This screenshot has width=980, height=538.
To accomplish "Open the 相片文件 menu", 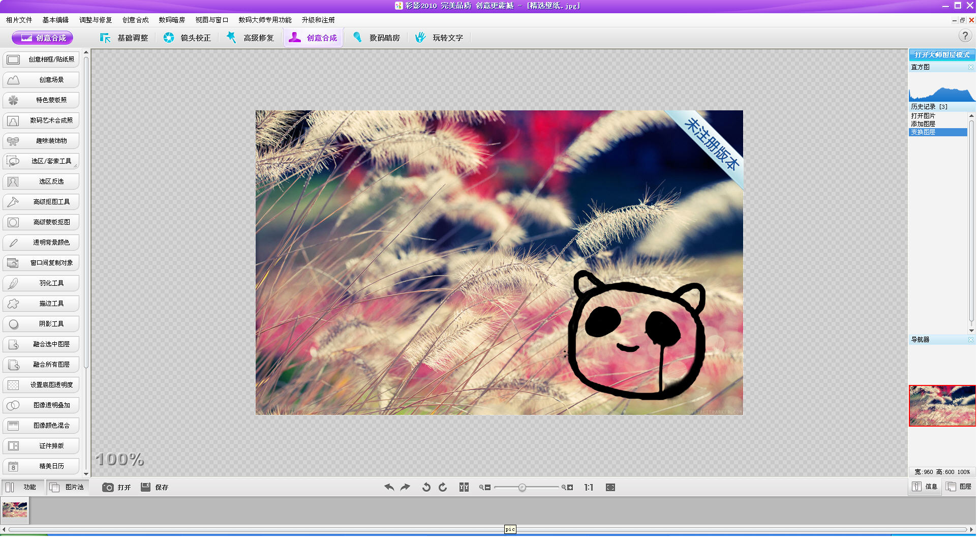I will 19,20.
